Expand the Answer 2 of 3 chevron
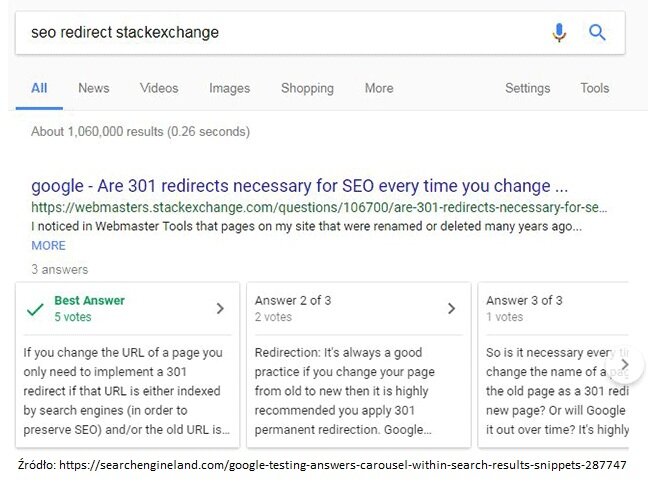Image resolution: width=666 pixels, height=482 pixels. 451,309
